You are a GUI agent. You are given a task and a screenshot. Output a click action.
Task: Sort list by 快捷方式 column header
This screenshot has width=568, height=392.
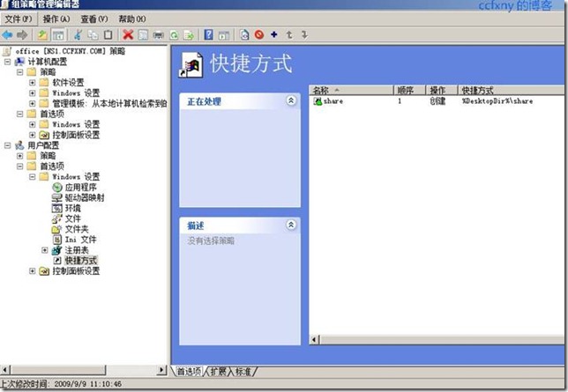coord(511,90)
